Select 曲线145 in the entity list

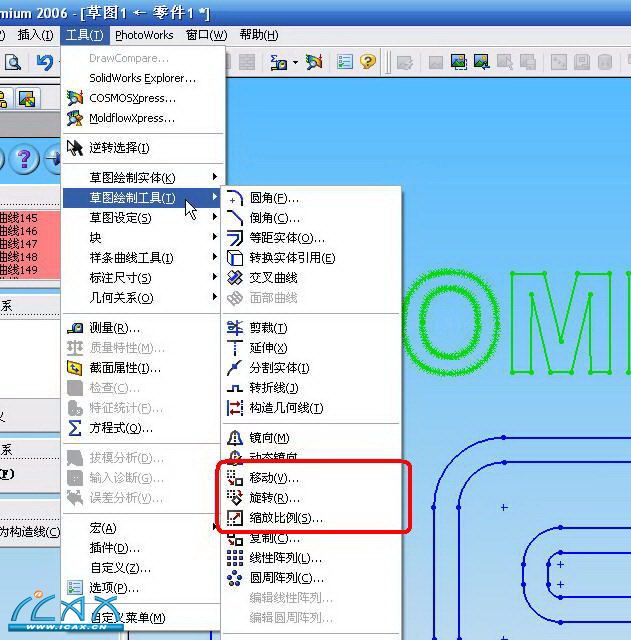tap(19, 218)
